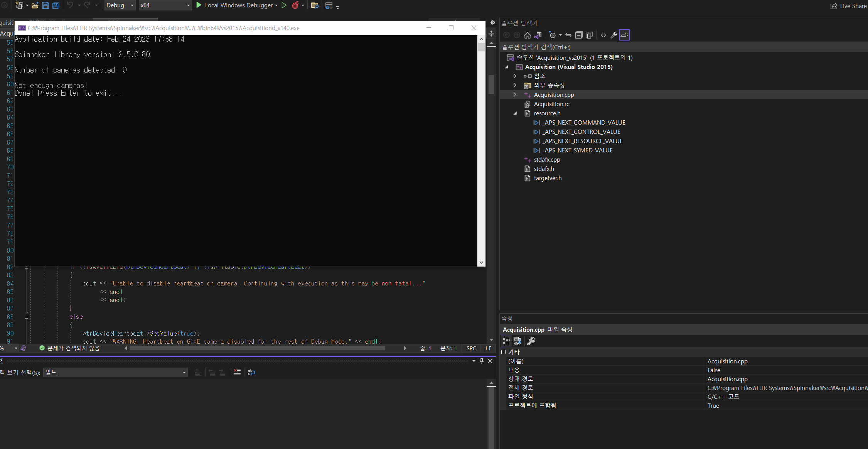Collapse the Acquisition (Visual Studio 2015) project
Viewport: 868px width, 449px height.
[507, 67]
